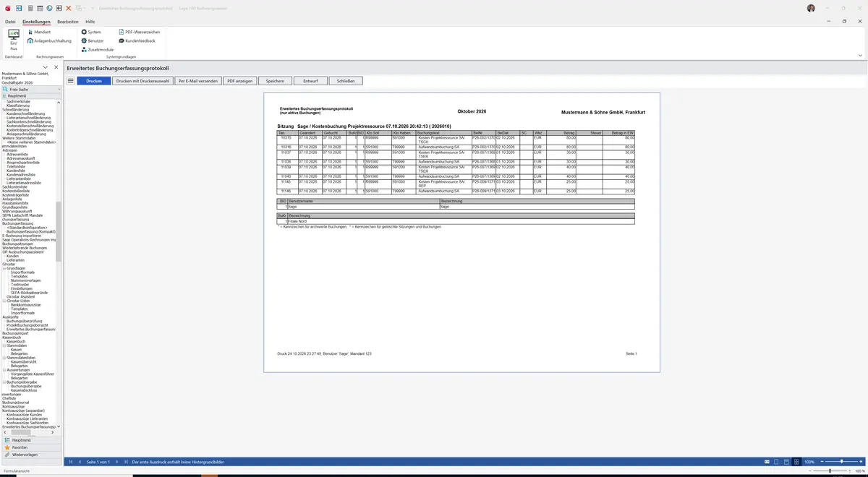Click the user avatar in title bar
The width and height of the screenshot is (868, 477).
811,8
